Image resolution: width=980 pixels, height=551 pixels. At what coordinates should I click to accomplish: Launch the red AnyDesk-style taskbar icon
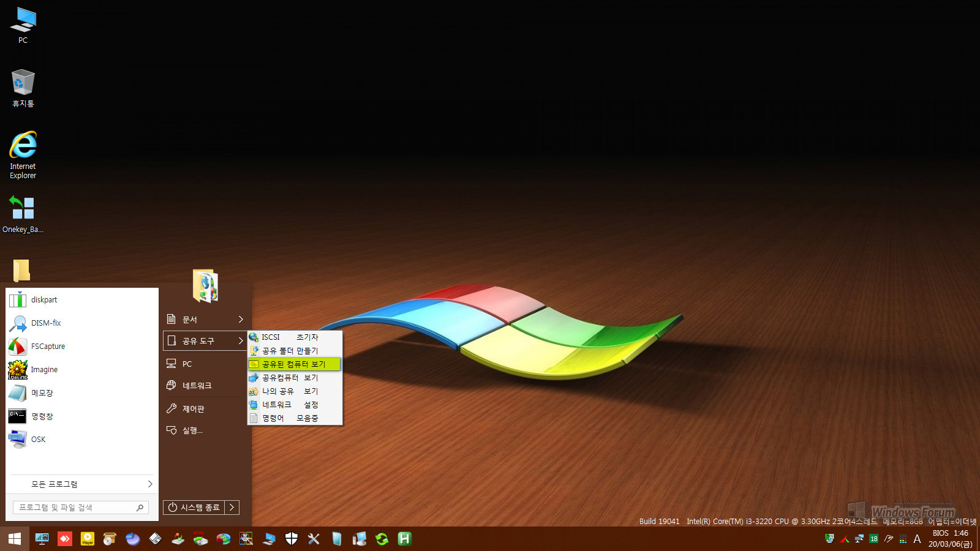[64, 539]
